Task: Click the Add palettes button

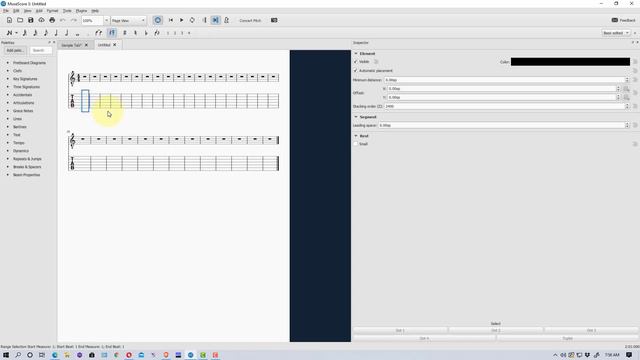Action: click(x=15, y=51)
